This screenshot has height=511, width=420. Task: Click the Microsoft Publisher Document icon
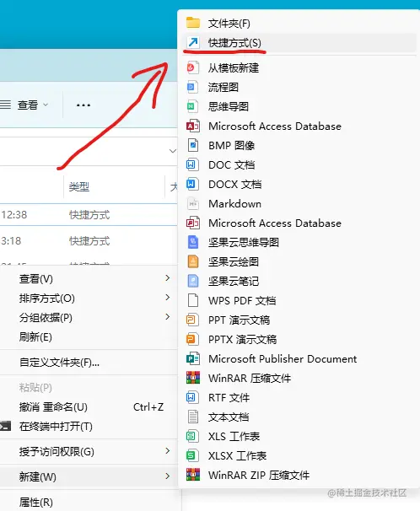193,358
